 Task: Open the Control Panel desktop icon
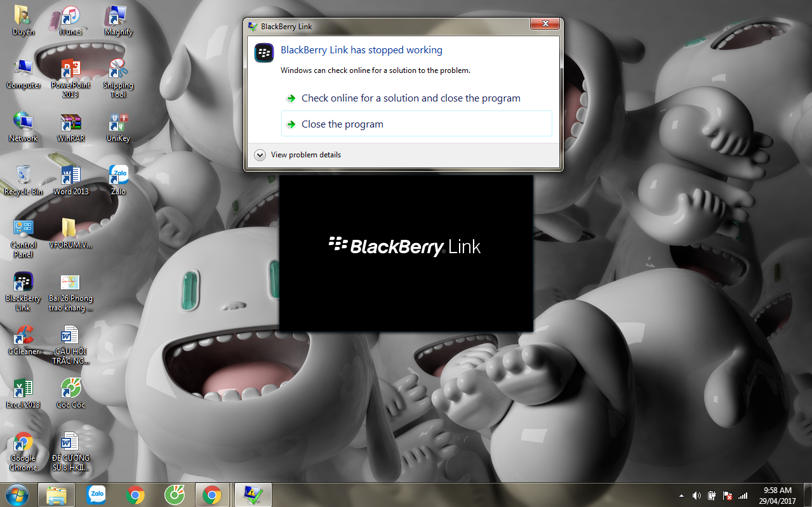point(23,239)
